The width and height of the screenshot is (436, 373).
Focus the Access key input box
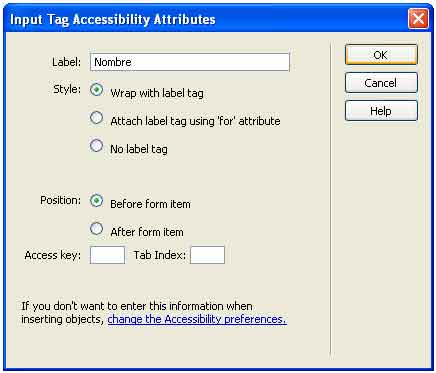click(107, 255)
